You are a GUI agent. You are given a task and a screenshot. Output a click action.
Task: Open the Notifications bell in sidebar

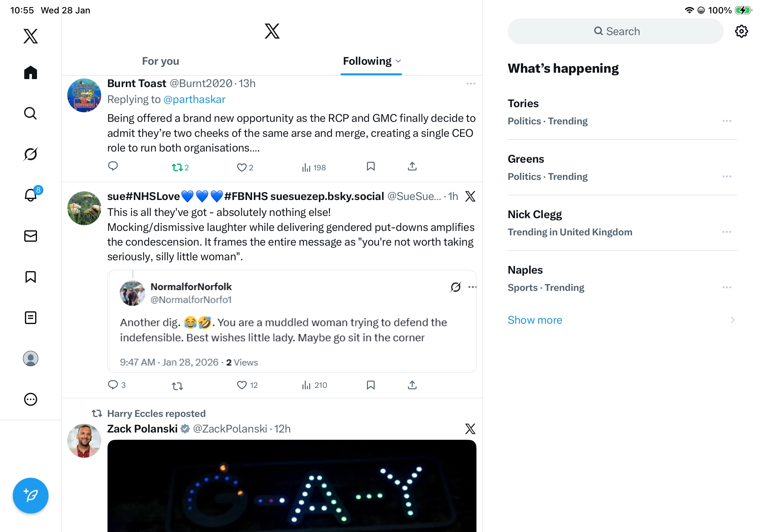coord(31,195)
